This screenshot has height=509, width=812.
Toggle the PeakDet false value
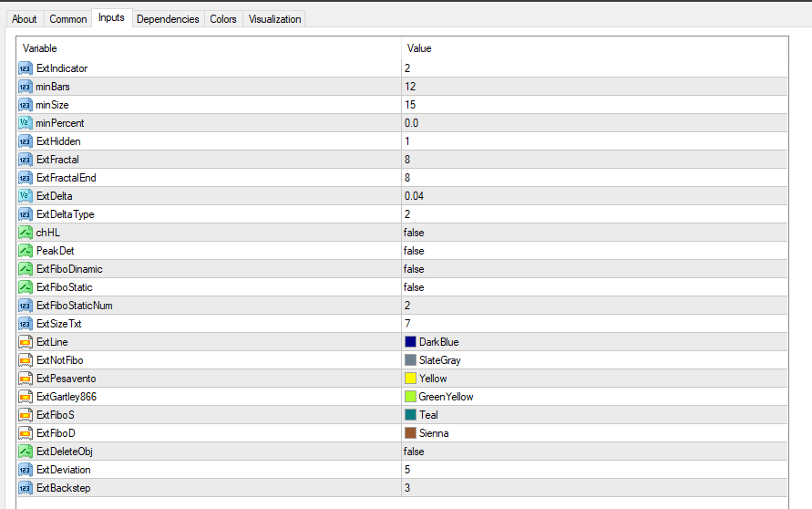(x=415, y=251)
